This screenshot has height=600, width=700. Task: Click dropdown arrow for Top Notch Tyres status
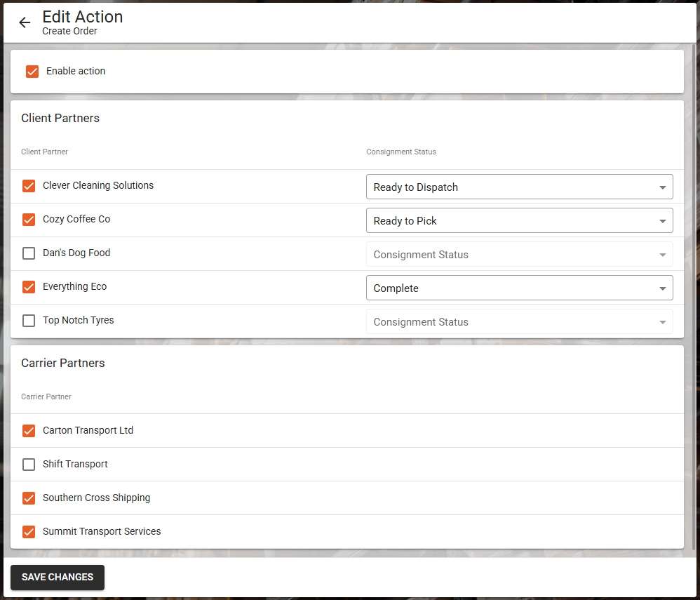click(x=662, y=322)
